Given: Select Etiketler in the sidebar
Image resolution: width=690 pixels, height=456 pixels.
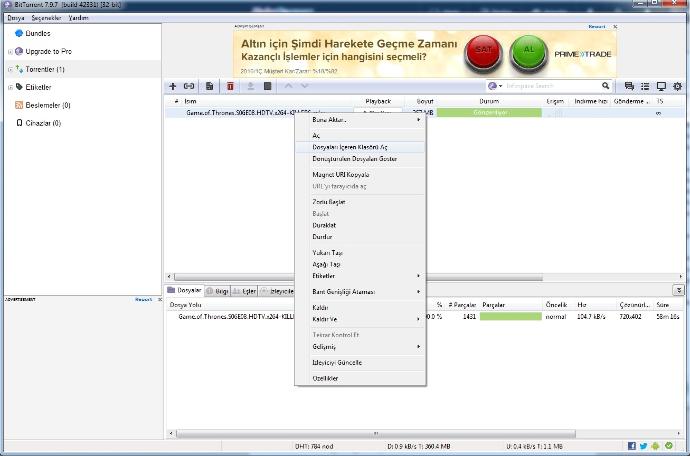Looking at the screenshot, I should [x=38, y=87].
